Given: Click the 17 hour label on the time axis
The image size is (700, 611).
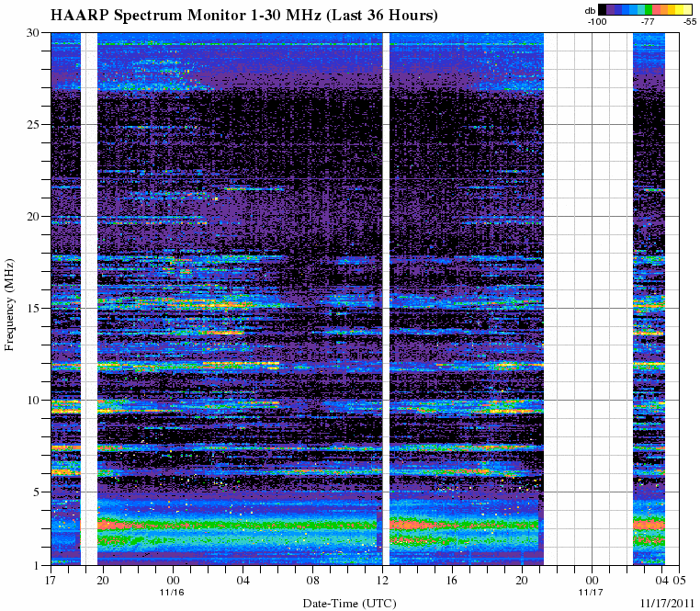Looking at the screenshot, I should click(51, 580).
